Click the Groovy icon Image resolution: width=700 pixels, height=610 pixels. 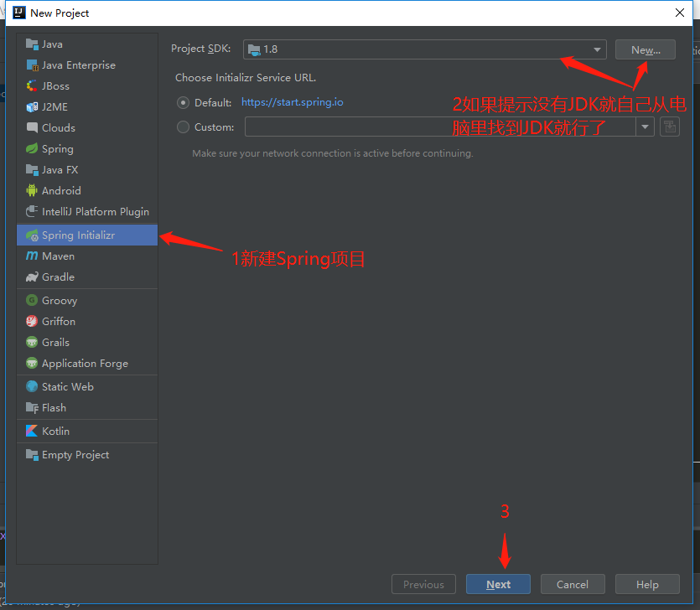tap(32, 300)
